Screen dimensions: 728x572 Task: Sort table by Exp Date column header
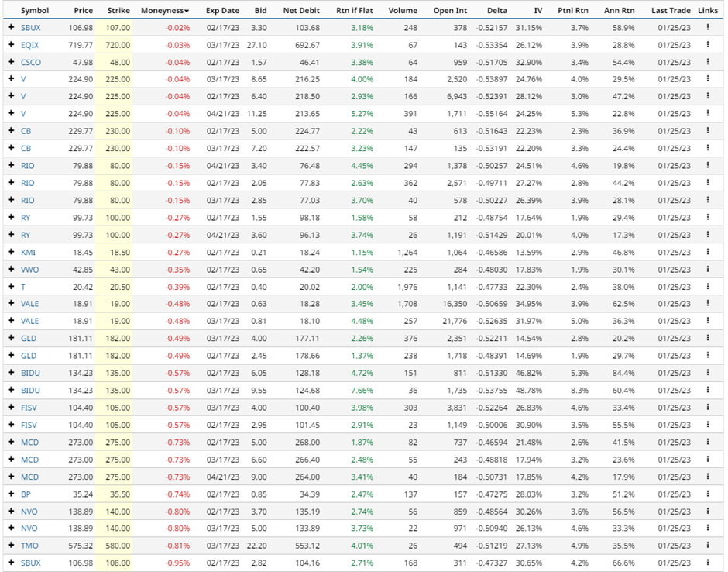[223, 10]
